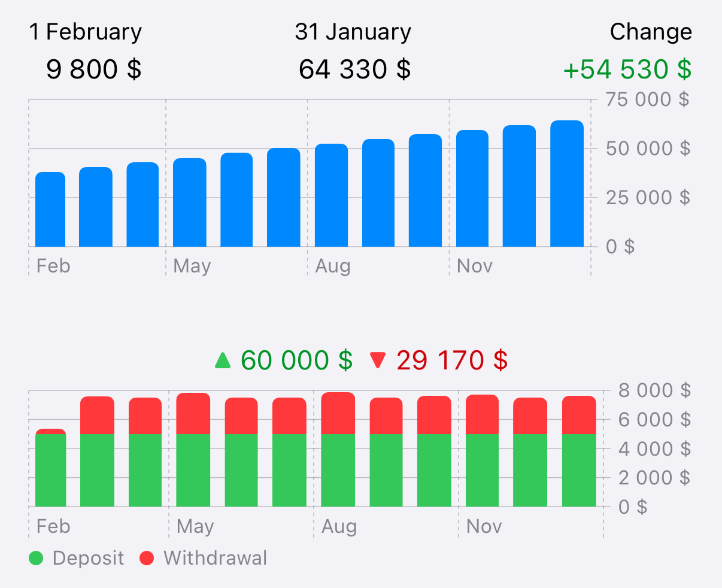Image resolution: width=722 pixels, height=588 pixels.
Task: Click the green Feb deposit bar
Action: (x=50, y=471)
